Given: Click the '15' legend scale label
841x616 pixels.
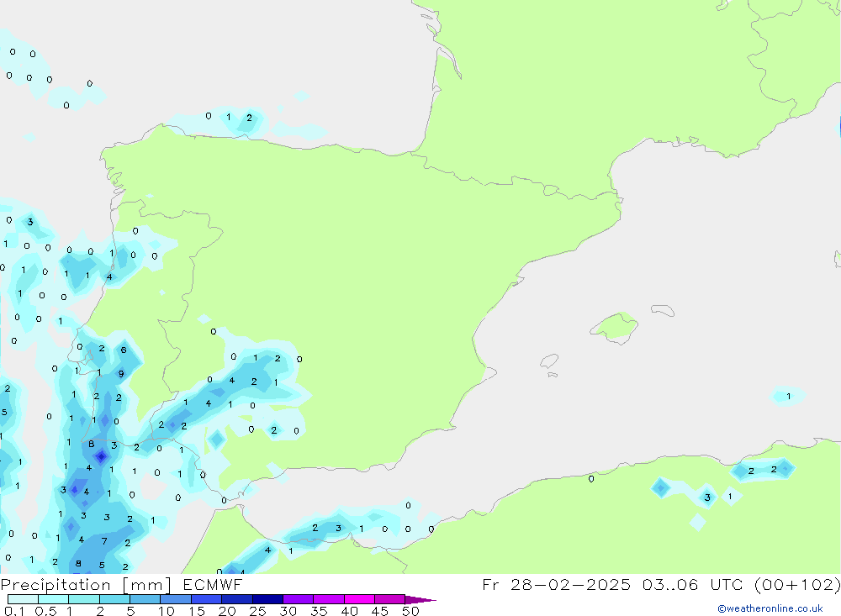Looking at the screenshot, I should 196,611.
